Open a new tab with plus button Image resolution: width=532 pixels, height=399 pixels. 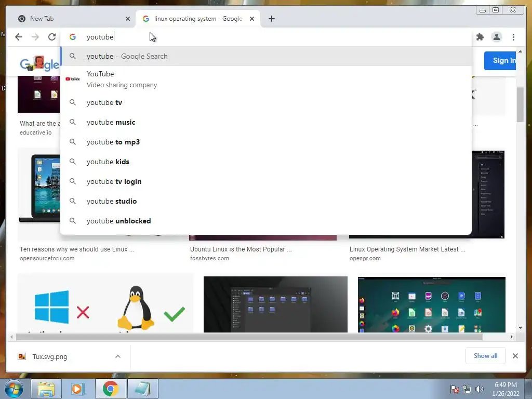[271, 19]
